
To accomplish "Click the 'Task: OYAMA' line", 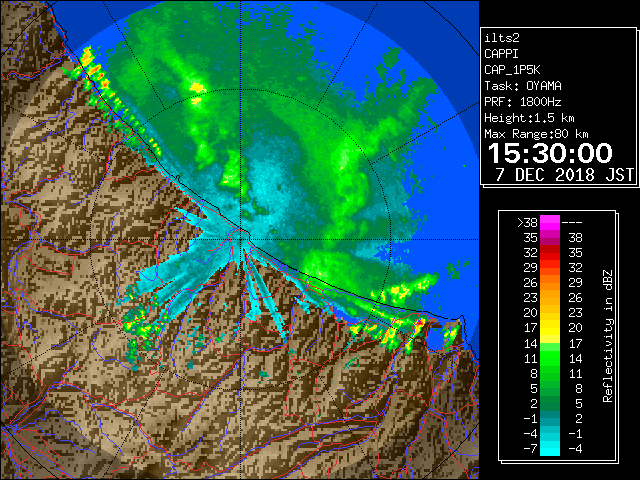I will (523, 86).
